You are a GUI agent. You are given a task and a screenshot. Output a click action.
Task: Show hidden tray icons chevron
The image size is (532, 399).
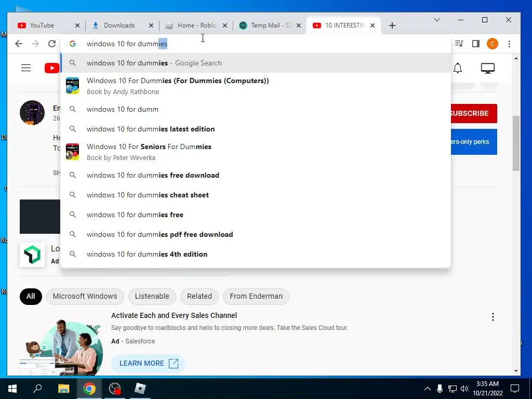pos(428,389)
